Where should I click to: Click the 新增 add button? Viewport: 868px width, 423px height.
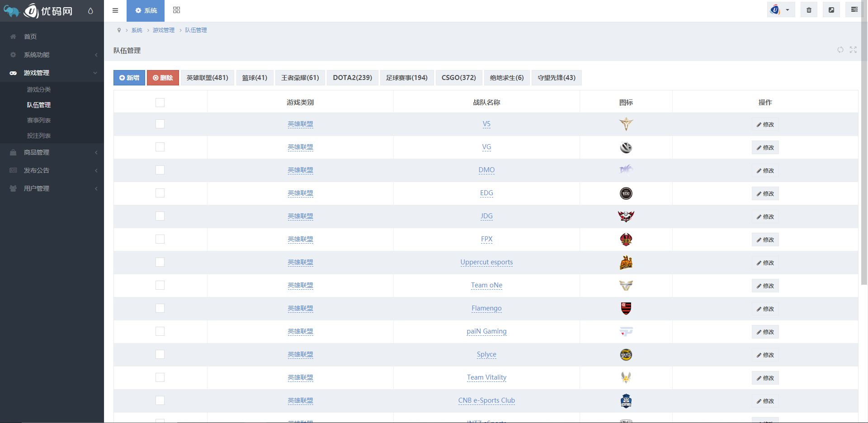click(129, 78)
